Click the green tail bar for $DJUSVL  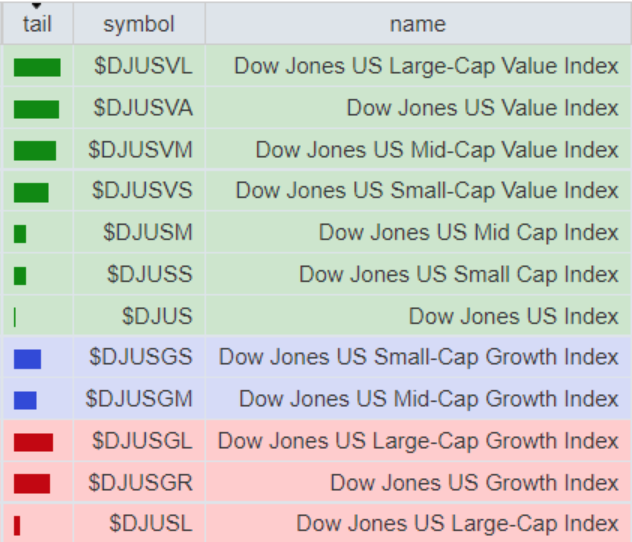pyautogui.click(x=37, y=67)
